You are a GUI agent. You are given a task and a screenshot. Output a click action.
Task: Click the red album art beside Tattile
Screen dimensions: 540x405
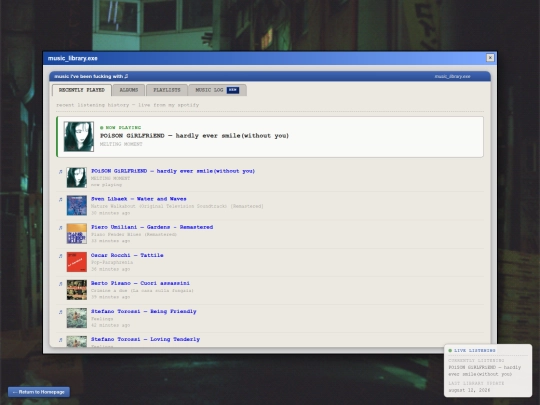(x=77, y=262)
